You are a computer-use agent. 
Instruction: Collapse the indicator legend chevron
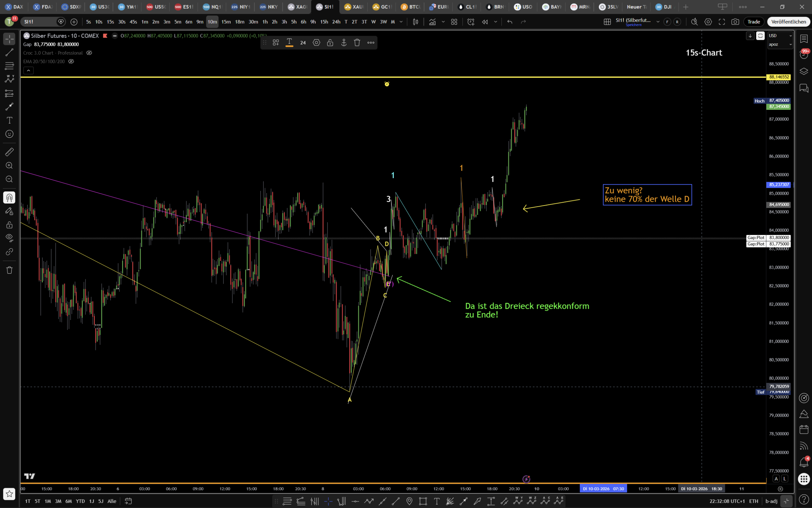coord(29,71)
